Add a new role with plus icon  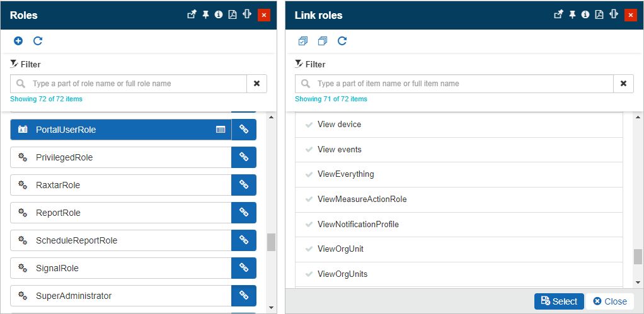(x=18, y=41)
